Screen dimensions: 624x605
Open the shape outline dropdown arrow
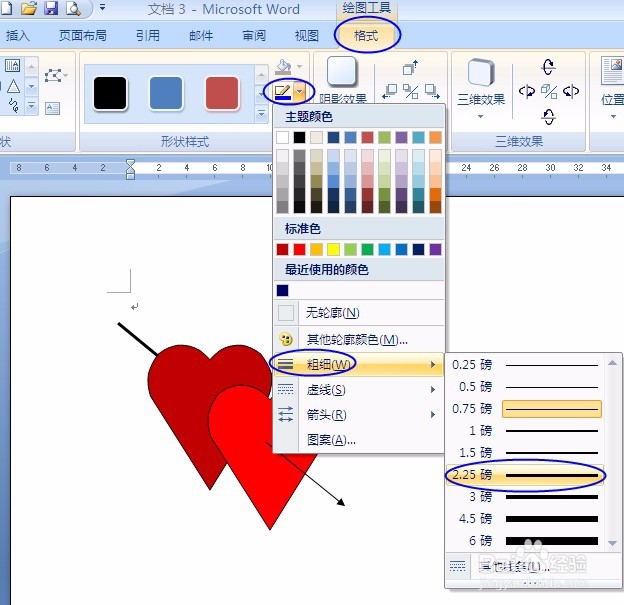300,92
